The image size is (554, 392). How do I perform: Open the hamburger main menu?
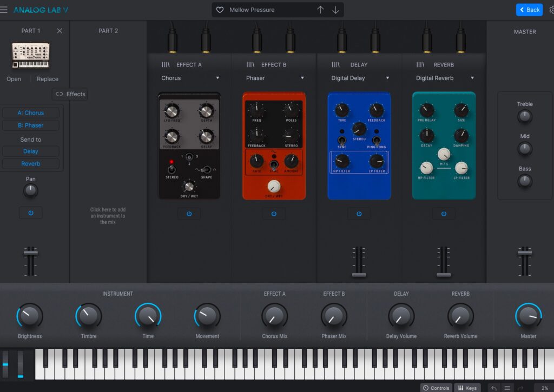click(x=4, y=10)
